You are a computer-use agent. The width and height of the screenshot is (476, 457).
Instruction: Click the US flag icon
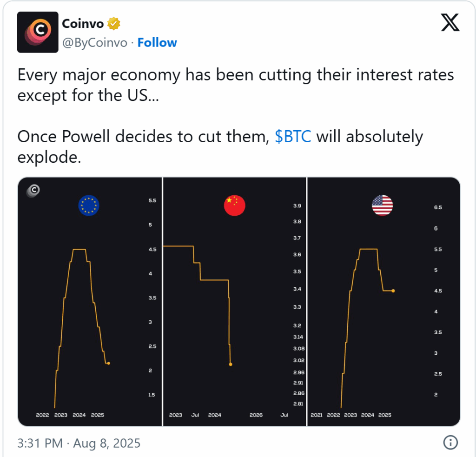(382, 205)
